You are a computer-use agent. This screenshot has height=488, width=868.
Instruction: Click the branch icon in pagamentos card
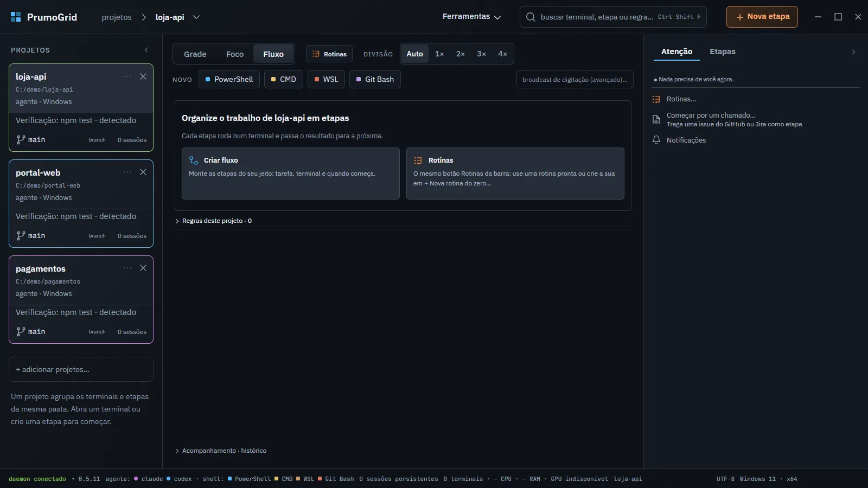[21, 331]
